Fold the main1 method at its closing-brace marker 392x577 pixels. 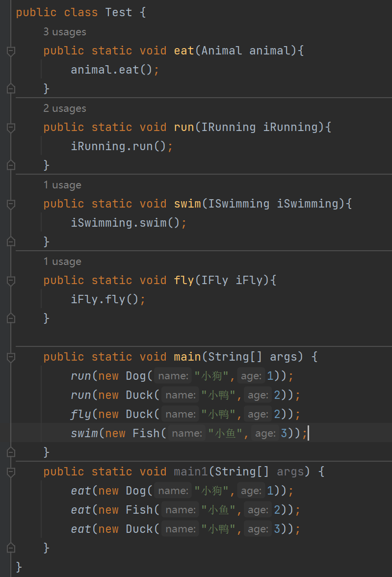(11, 548)
